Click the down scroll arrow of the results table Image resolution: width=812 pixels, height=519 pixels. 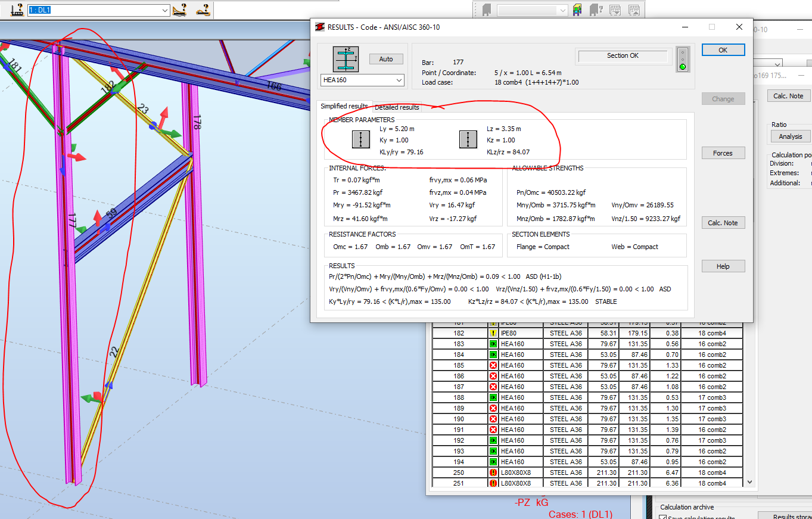[x=749, y=482]
